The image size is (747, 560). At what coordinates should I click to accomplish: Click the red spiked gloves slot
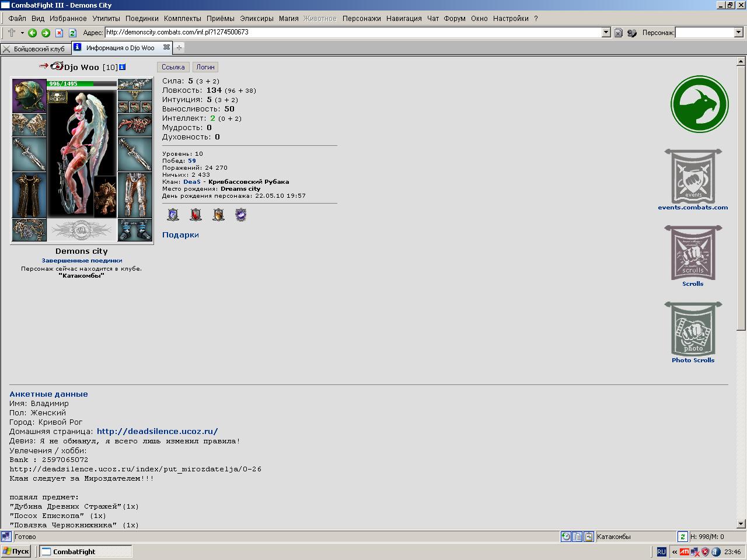[x=135, y=125]
